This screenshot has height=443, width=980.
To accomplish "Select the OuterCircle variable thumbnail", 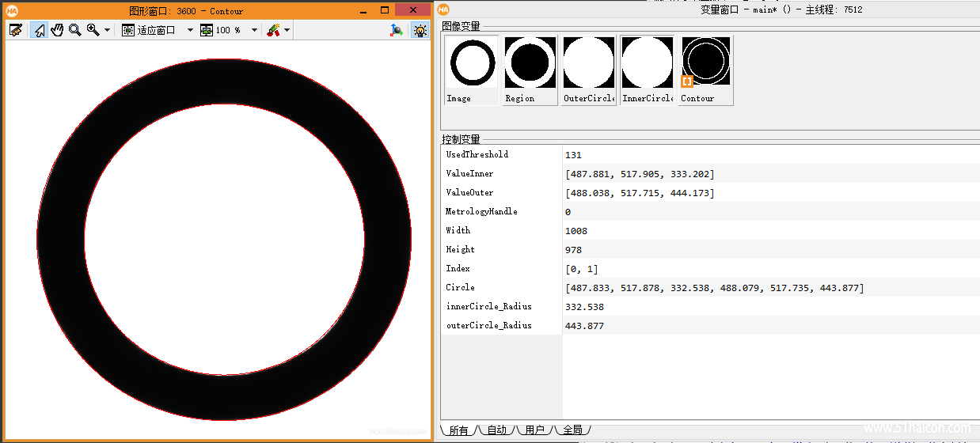I will pos(589,70).
